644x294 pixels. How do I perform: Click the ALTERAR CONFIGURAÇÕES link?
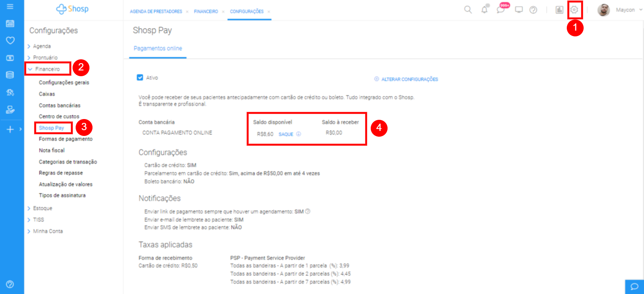tap(410, 79)
